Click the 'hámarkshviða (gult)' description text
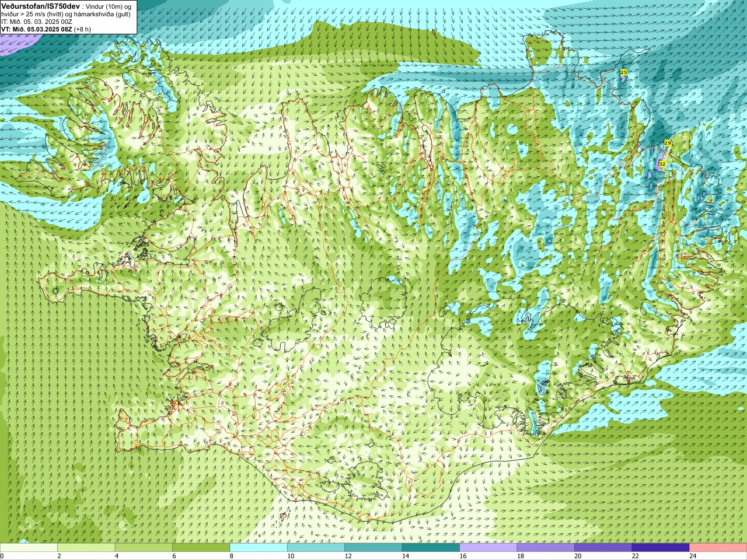Screen dimensions: 747x560 [x=103, y=14]
